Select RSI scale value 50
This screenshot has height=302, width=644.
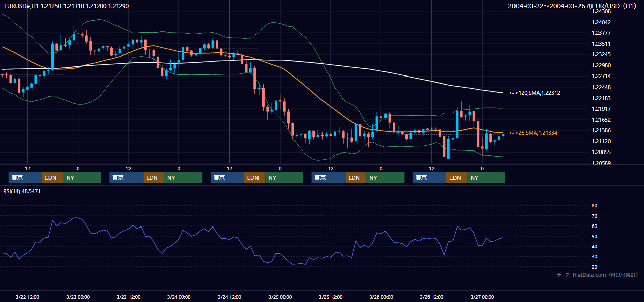coord(594,236)
